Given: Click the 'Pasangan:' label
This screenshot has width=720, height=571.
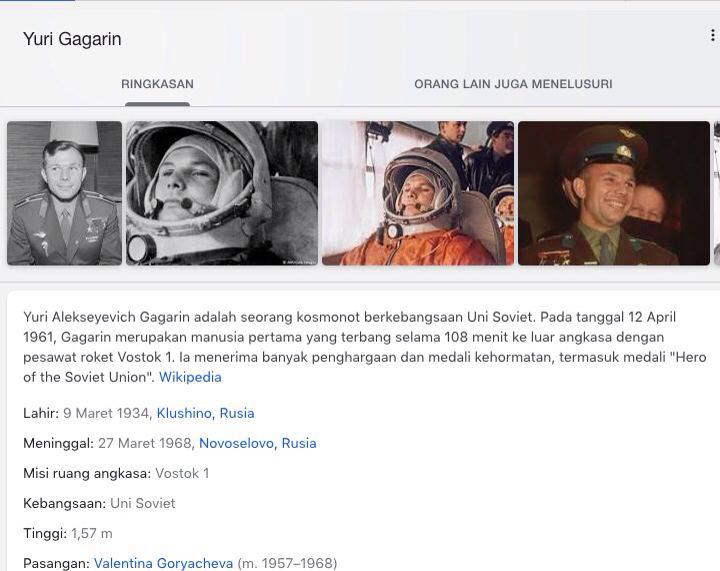Looking at the screenshot, I should click(x=56, y=563).
